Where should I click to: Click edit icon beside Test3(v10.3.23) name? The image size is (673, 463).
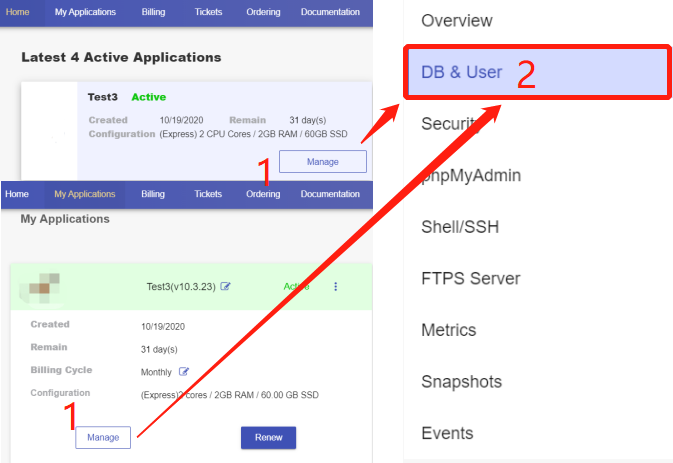pos(226,287)
